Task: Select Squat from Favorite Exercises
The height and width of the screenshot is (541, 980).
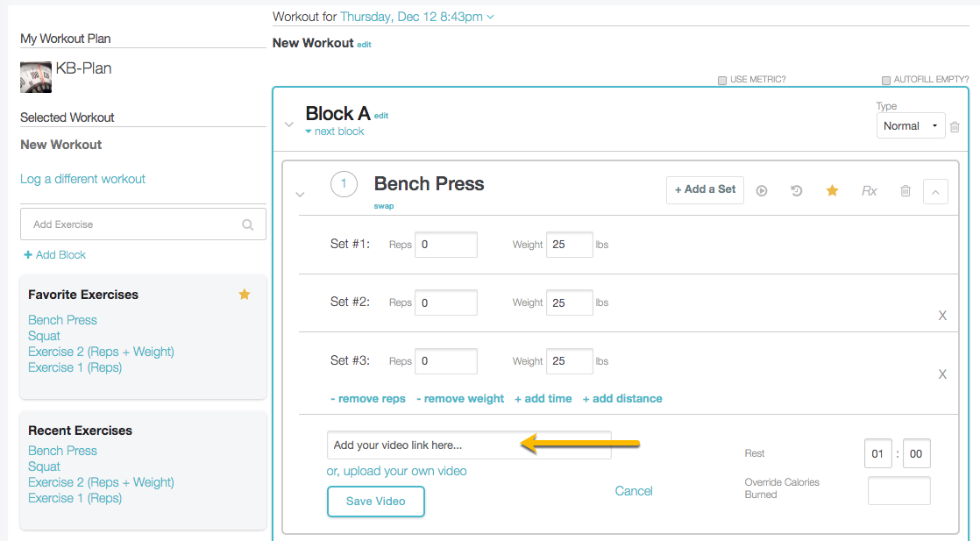Action: pyautogui.click(x=45, y=336)
